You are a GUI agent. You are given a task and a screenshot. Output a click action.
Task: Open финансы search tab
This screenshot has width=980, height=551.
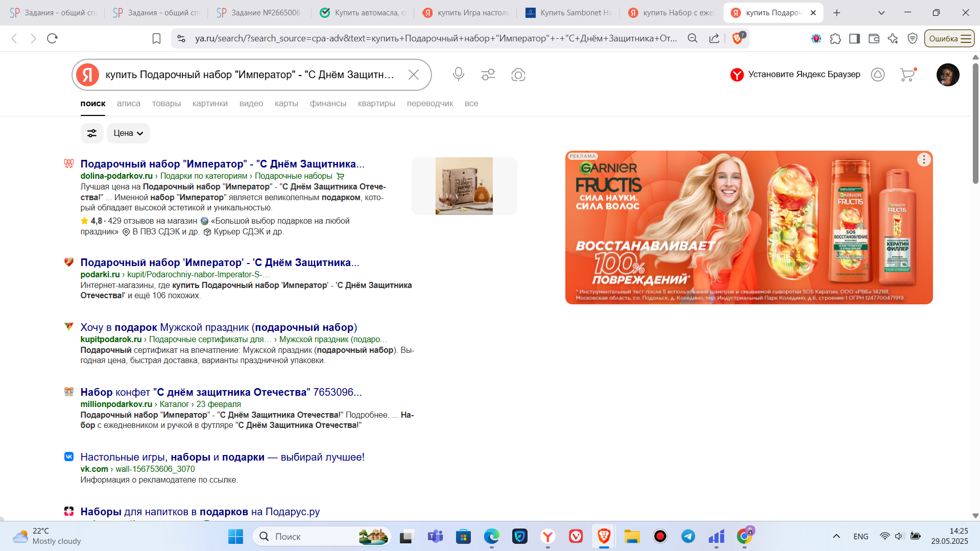coord(328,103)
